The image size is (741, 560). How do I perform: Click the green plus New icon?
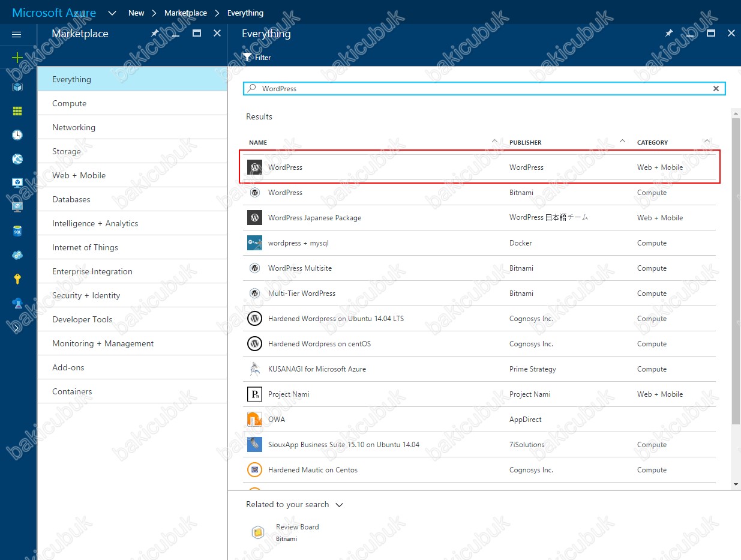(17, 58)
